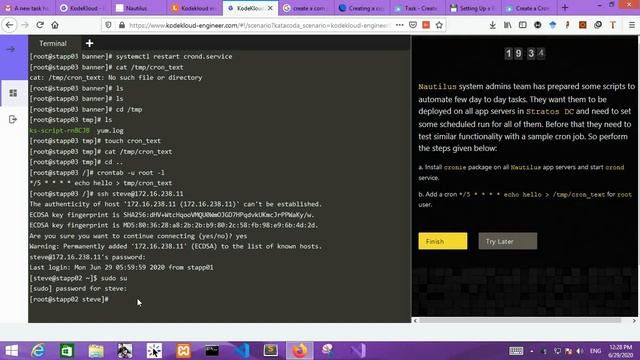Click the taskbar touch keyboard icon
The width and height of the screenshot is (640, 360).
(516, 351)
